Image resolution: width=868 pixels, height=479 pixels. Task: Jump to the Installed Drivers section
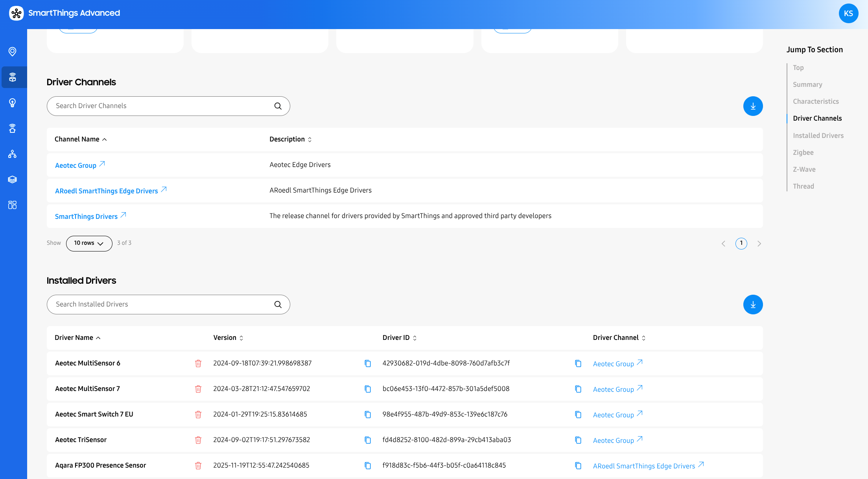coord(818,136)
